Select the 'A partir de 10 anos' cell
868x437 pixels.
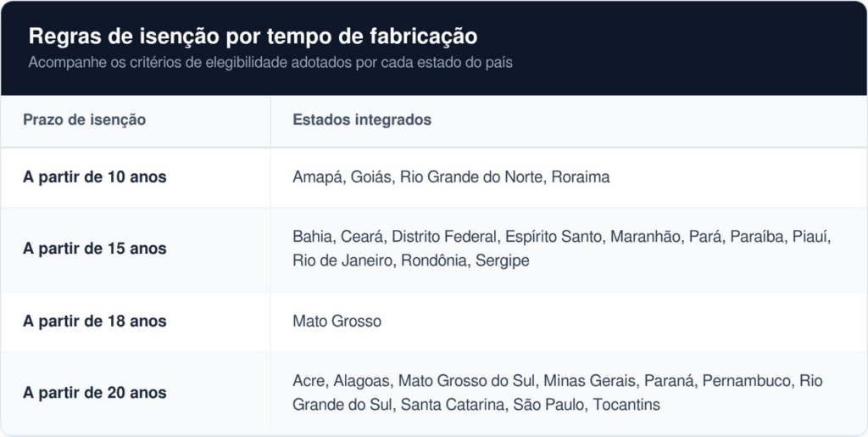point(136,177)
